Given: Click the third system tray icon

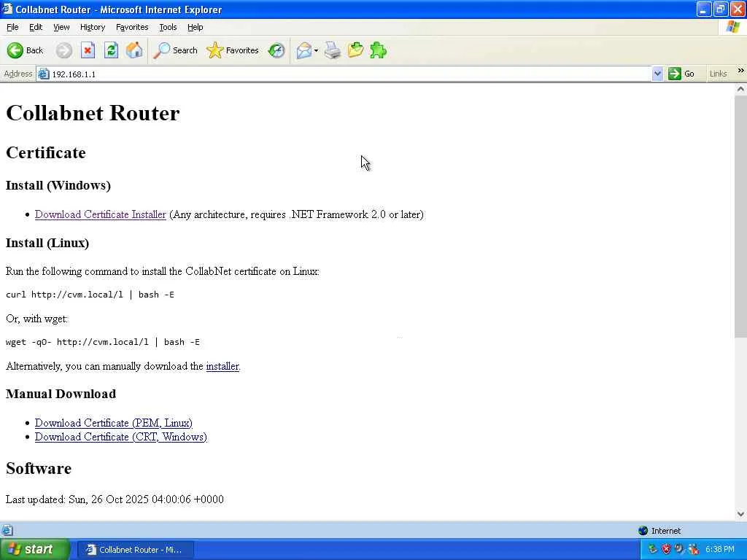Looking at the screenshot, I should point(679,549).
